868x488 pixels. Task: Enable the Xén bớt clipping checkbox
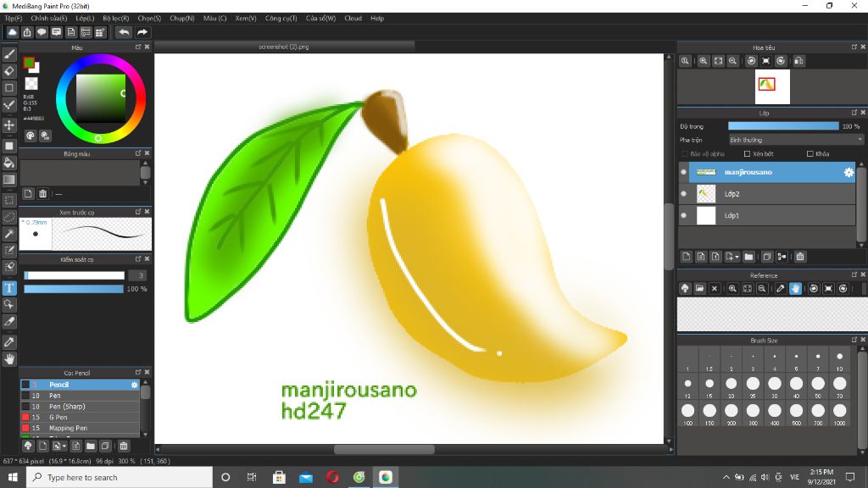click(x=748, y=154)
